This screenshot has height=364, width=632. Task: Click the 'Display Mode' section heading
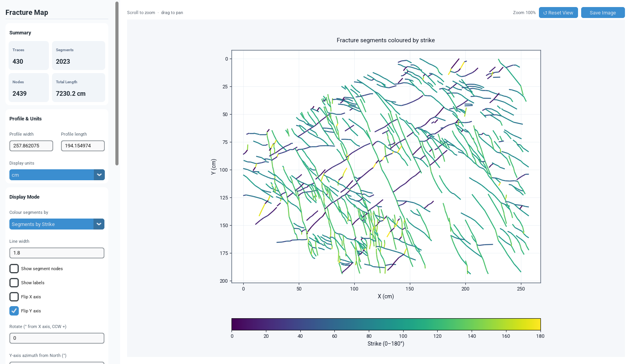click(x=24, y=197)
